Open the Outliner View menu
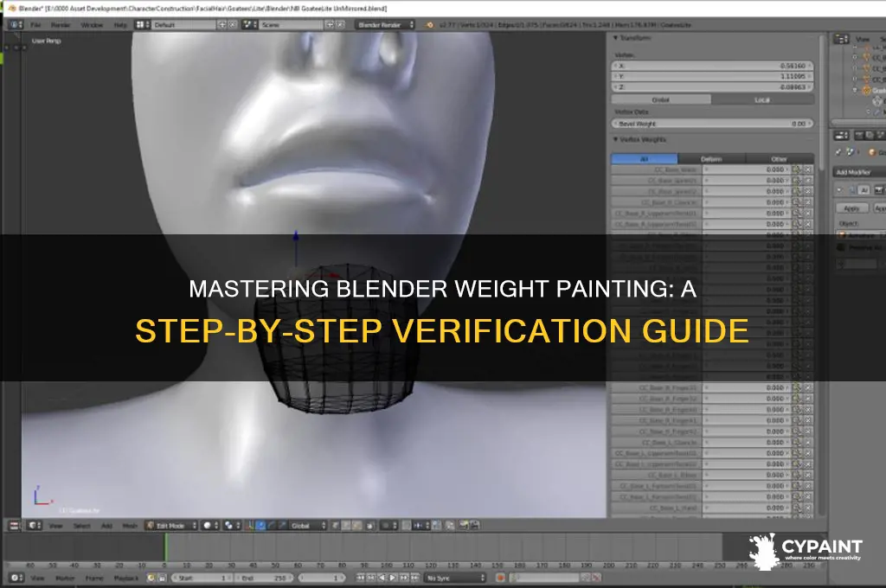The width and height of the screenshot is (886, 588). 863,39
